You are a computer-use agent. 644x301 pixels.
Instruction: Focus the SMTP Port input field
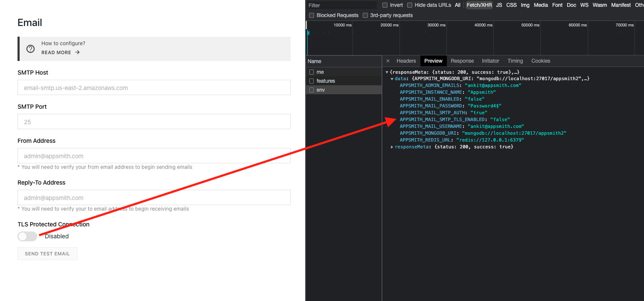click(x=154, y=122)
